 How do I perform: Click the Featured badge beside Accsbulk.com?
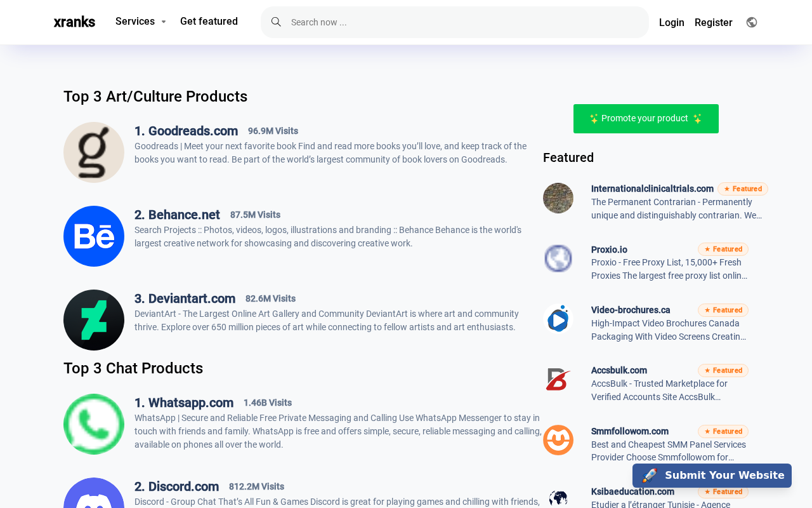[x=723, y=370]
